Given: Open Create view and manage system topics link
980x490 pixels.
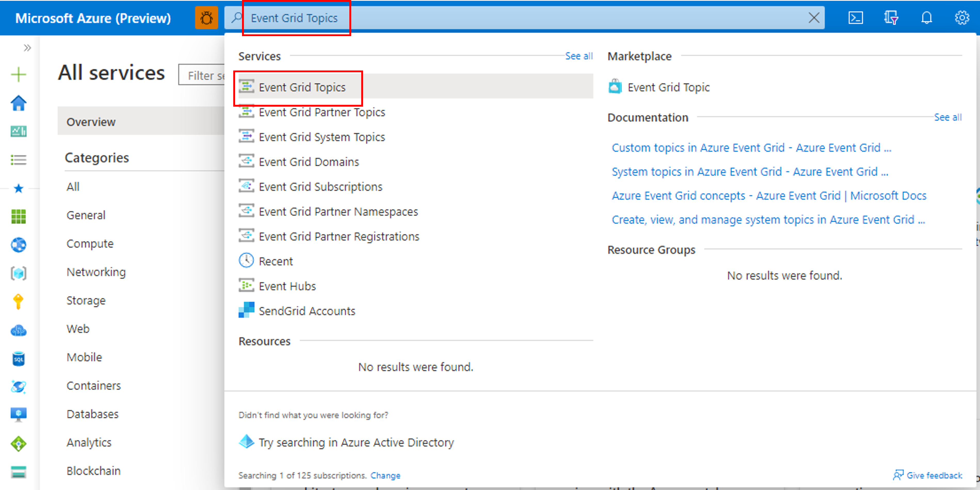Looking at the screenshot, I should tap(769, 218).
